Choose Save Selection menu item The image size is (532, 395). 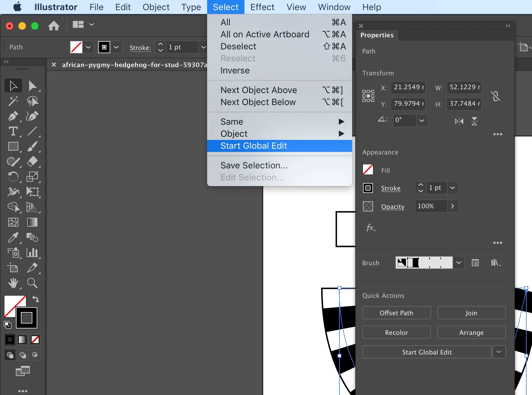pos(280,166)
